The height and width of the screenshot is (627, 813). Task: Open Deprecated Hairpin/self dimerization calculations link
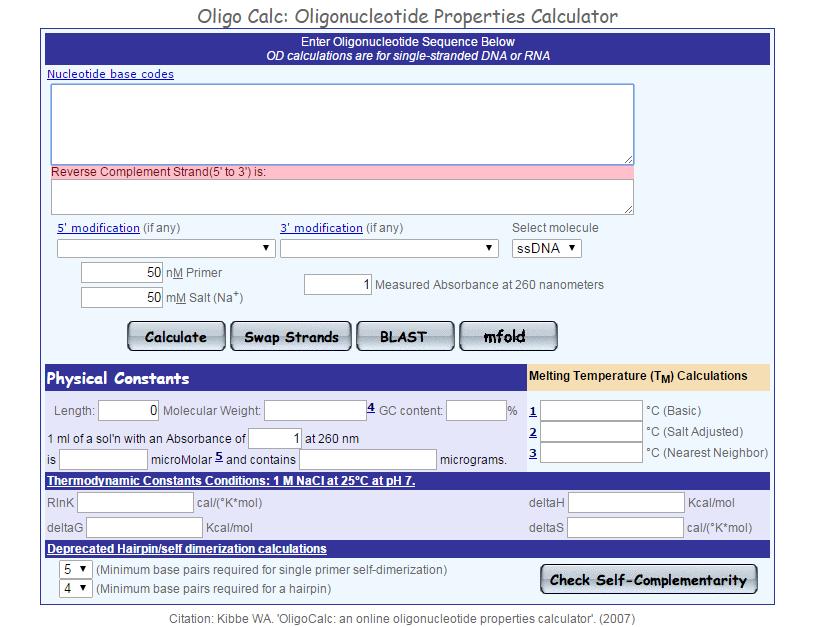187,549
